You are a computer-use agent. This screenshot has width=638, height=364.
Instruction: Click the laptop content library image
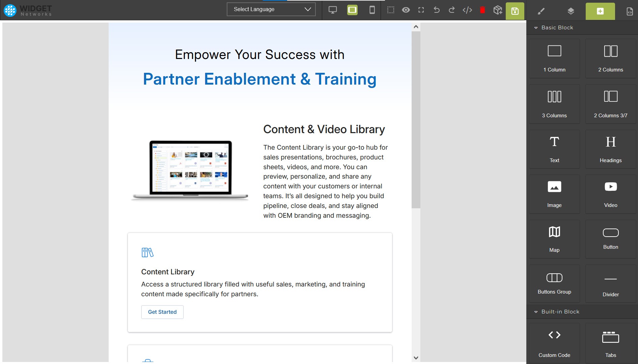(190, 171)
